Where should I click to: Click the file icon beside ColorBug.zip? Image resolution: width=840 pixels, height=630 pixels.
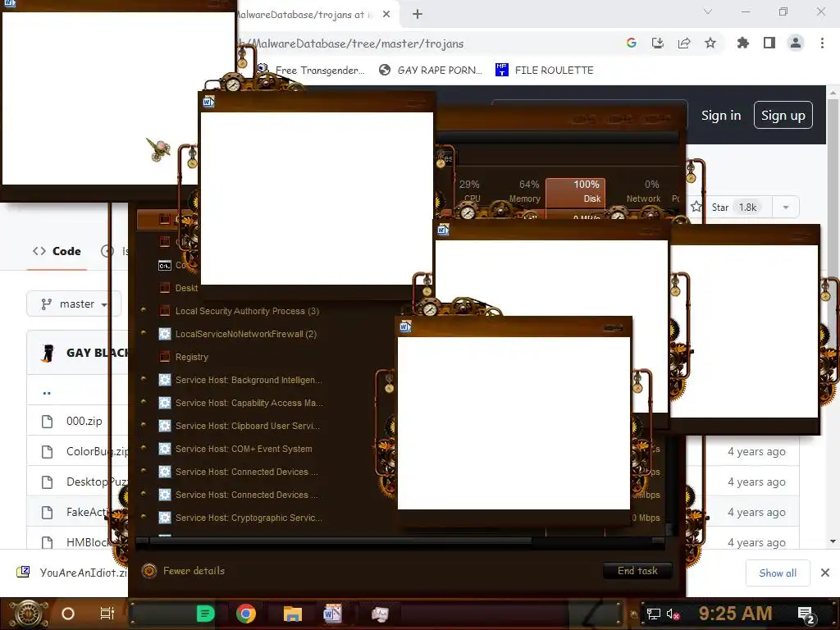point(47,452)
